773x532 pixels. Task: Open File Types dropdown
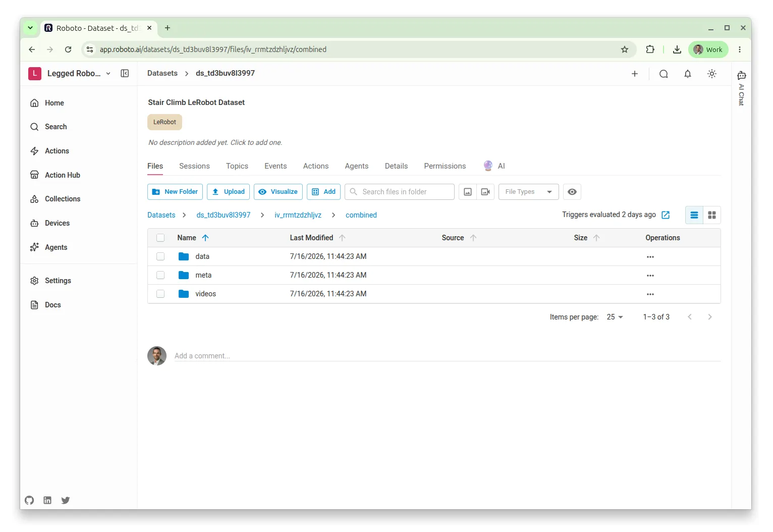coord(528,192)
